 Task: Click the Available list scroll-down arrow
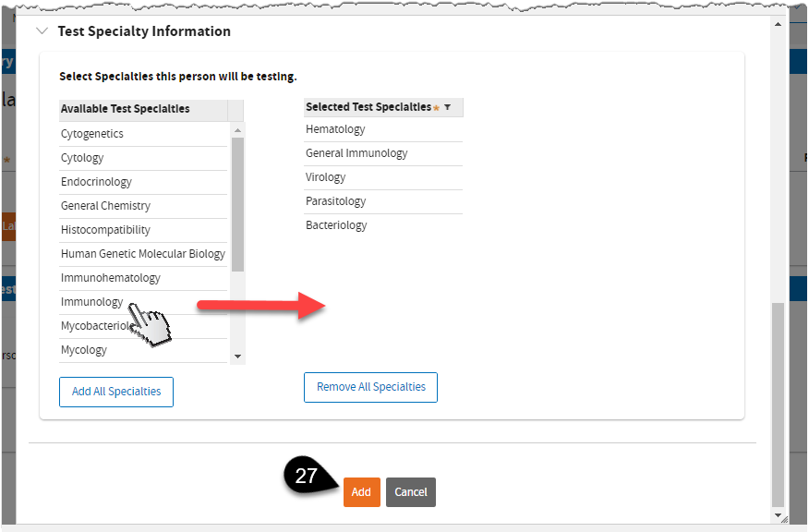pos(237,356)
